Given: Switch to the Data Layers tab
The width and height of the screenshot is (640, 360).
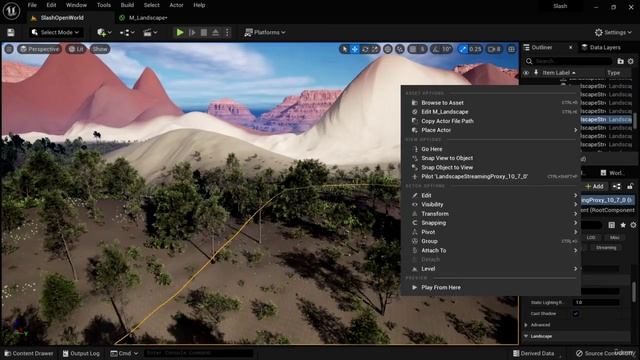Looking at the screenshot, I should click(601, 47).
